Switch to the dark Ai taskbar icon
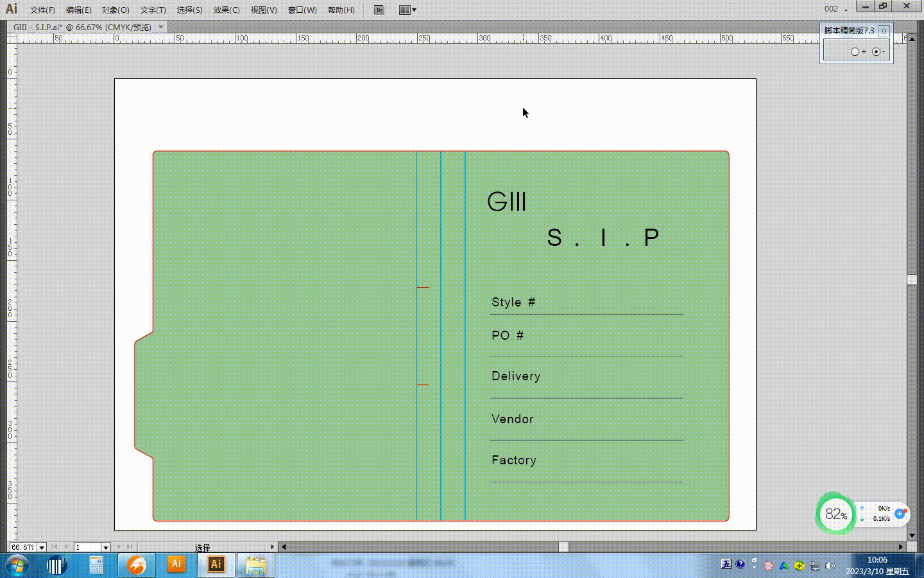924x578 pixels. tap(216, 565)
